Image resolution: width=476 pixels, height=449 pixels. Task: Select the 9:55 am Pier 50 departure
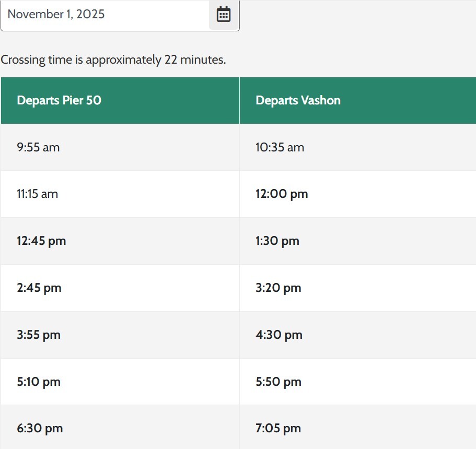pos(38,147)
